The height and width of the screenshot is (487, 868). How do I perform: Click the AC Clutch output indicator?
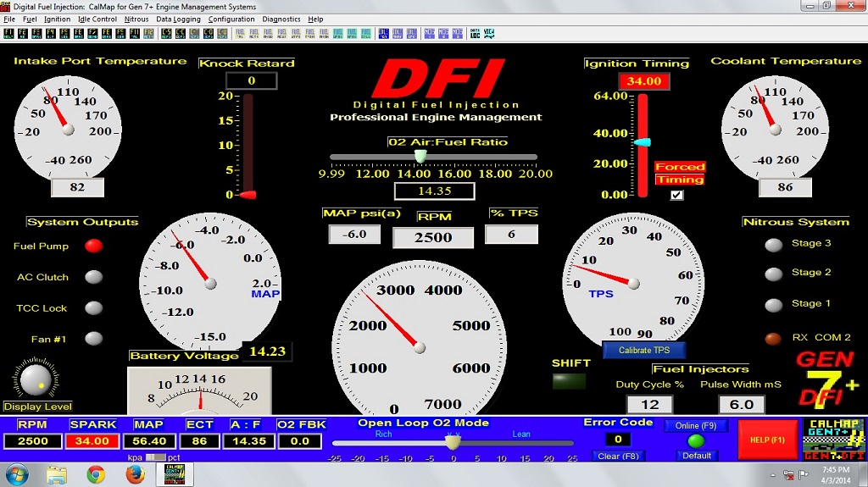coord(93,277)
